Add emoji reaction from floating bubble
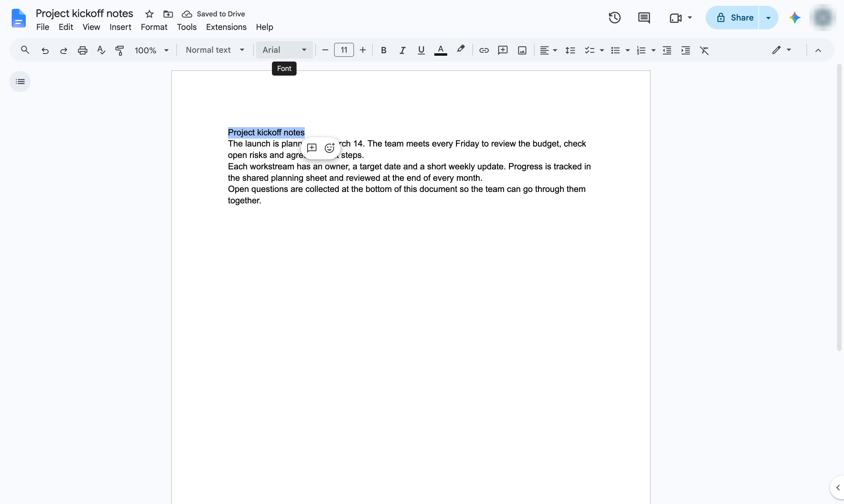The height and width of the screenshot is (504, 844). tap(329, 148)
